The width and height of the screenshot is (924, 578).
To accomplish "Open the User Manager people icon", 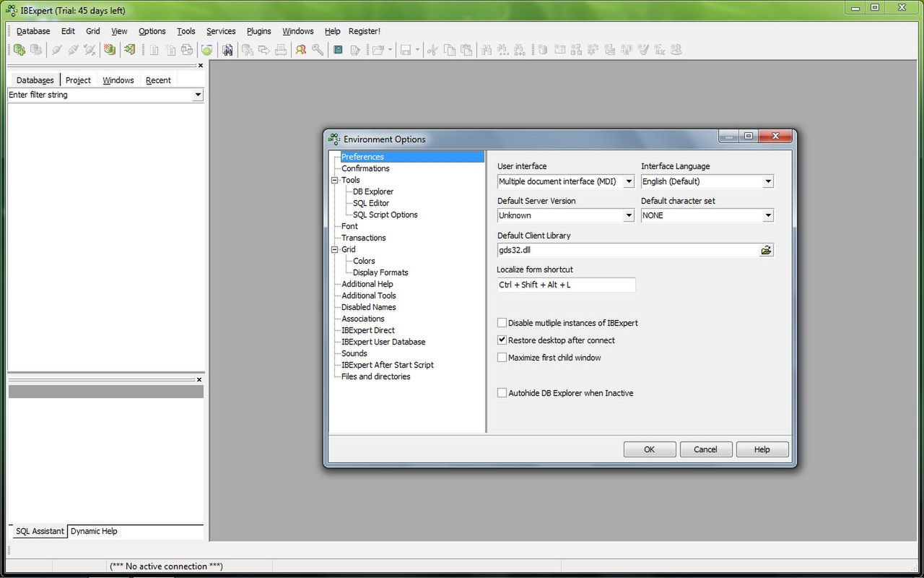I will (301, 50).
